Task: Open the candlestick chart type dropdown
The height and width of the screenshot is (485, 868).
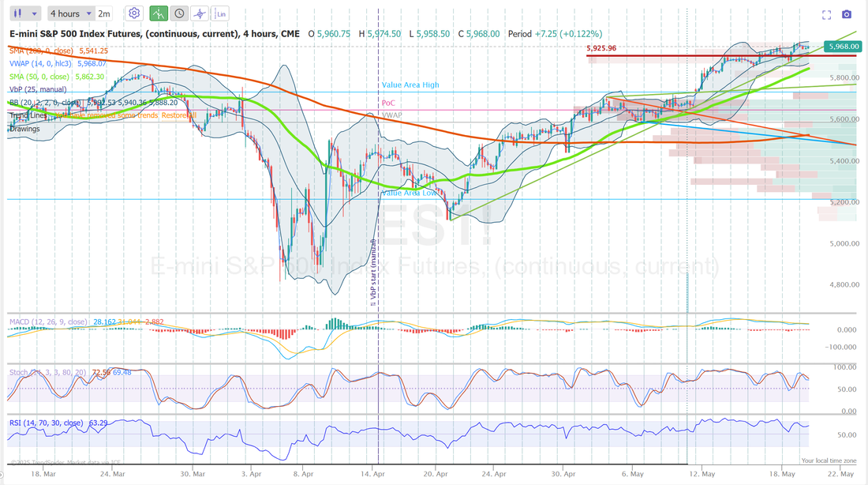Action: (25, 14)
